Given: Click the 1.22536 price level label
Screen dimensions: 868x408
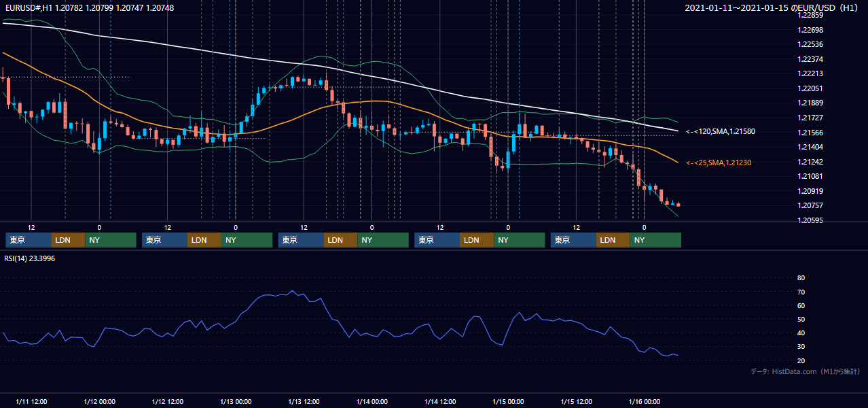Looking at the screenshot, I should (x=811, y=44).
